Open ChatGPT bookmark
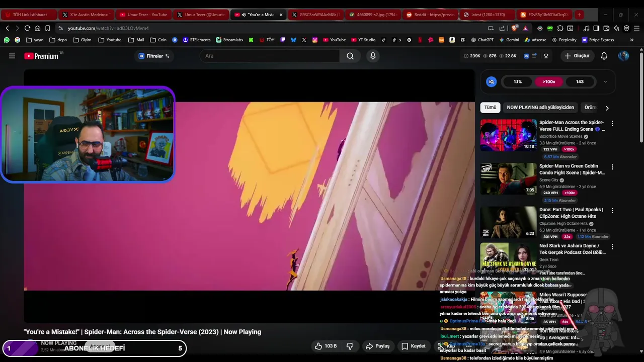This screenshot has height=362, width=644. tap(482, 40)
